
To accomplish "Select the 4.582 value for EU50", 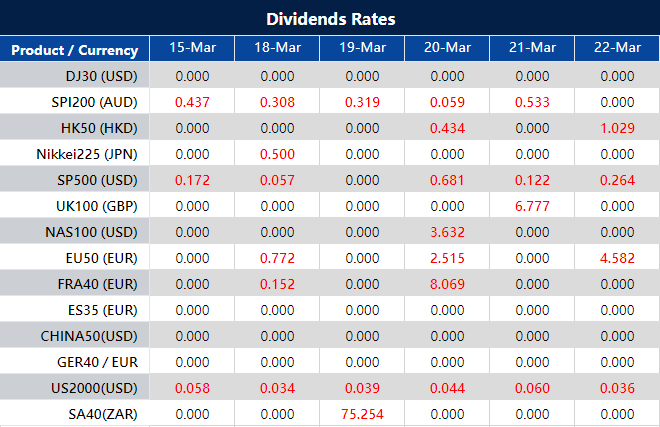I will (x=617, y=258).
